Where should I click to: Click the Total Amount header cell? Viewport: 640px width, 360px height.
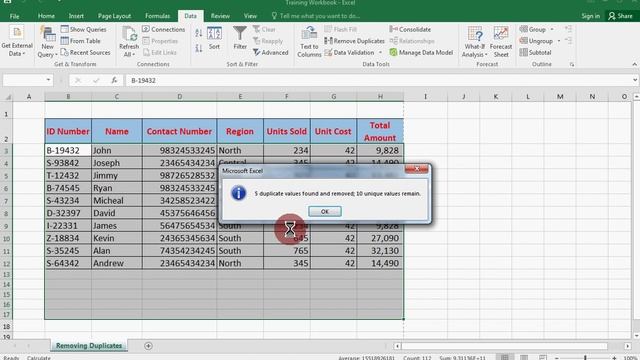(x=380, y=131)
